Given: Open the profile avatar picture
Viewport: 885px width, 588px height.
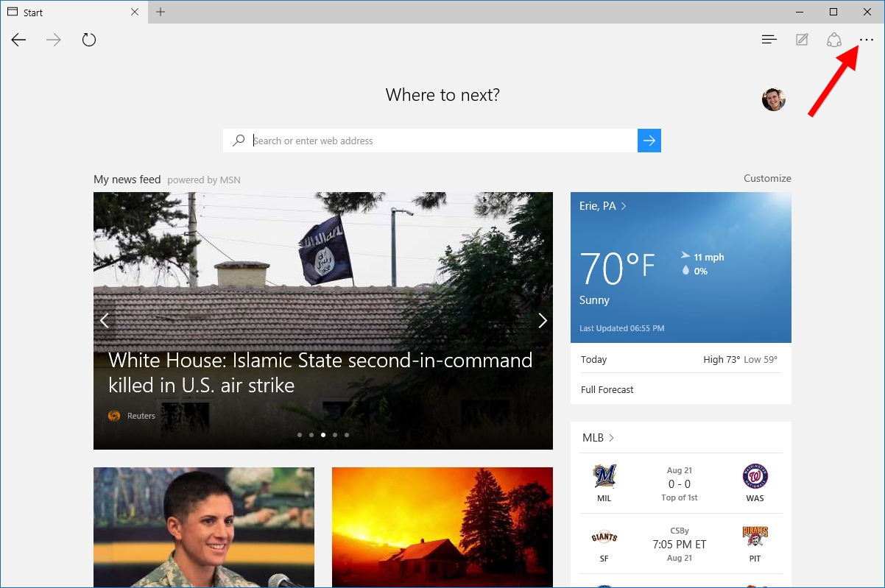Looking at the screenshot, I should [x=773, y=99].
